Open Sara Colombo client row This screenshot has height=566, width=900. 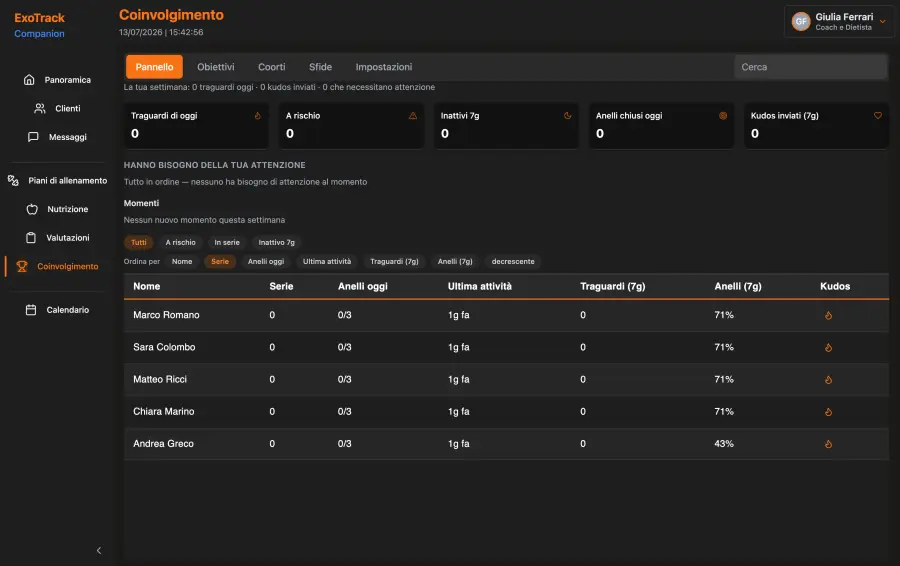[506, 347]
